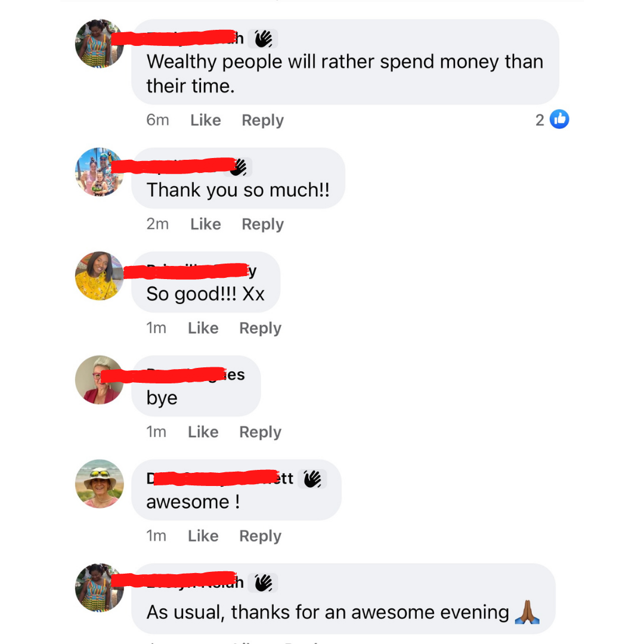Open profile photo beside 'Wealthy people' comment
Screen dimensions: 644x644
(100, 44)
